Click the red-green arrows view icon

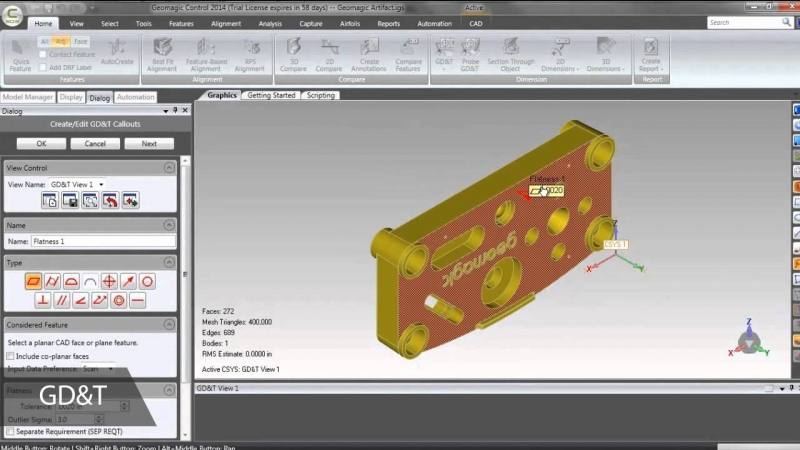[130, 201]
